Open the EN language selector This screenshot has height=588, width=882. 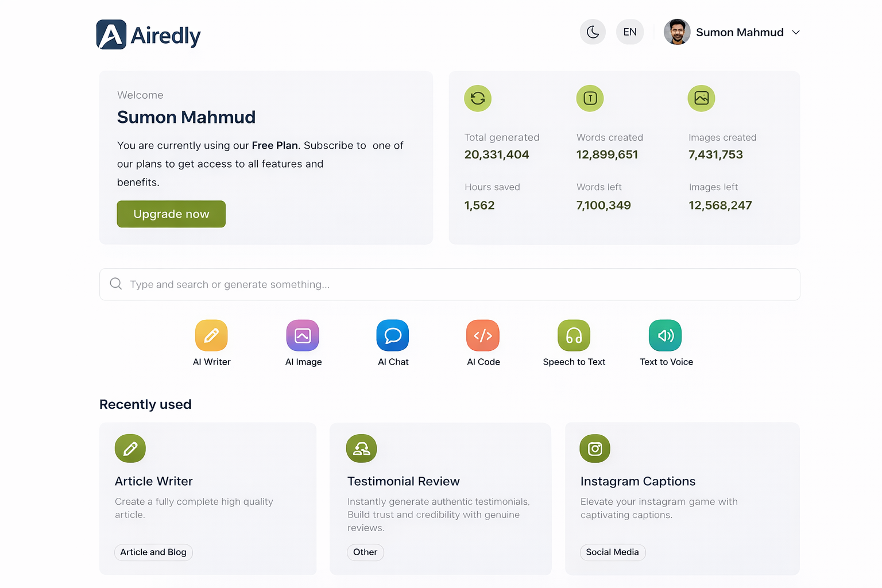[629, 32]
